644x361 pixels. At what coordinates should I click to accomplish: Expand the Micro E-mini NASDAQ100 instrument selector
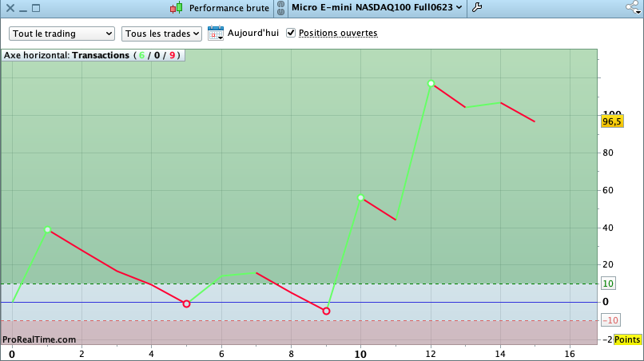tap(377, 7)
